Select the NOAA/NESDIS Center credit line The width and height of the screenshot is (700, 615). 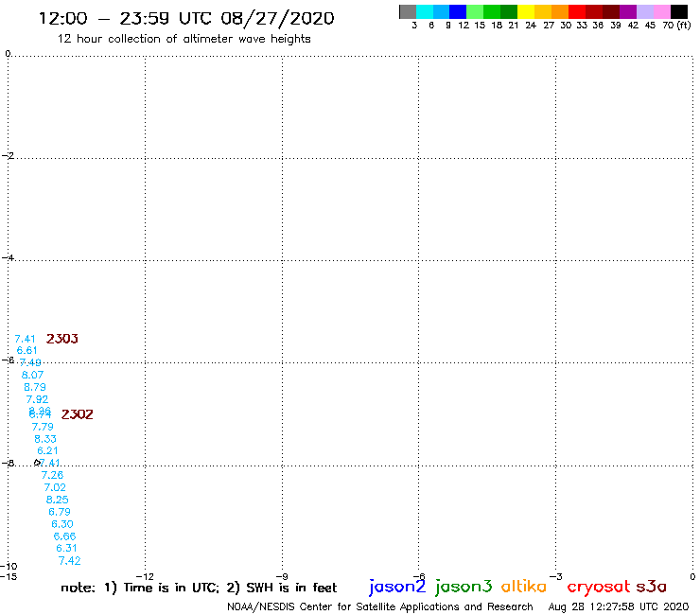tap(380, 606)
